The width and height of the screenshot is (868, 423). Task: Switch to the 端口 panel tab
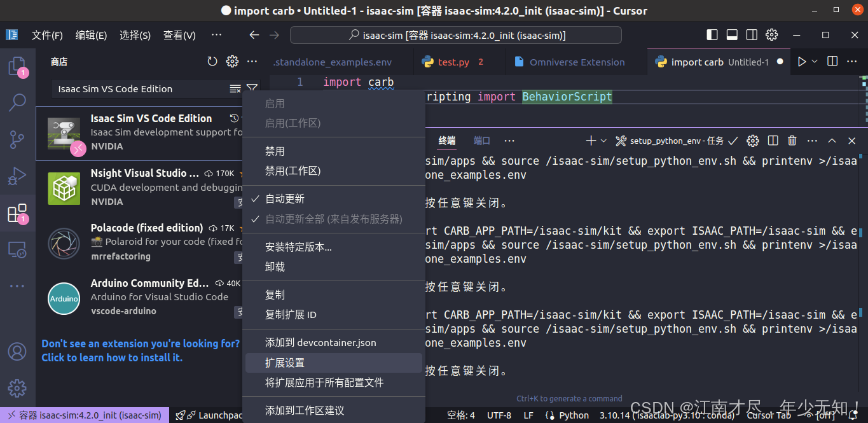pyautogui.click(x=482, y=141)
